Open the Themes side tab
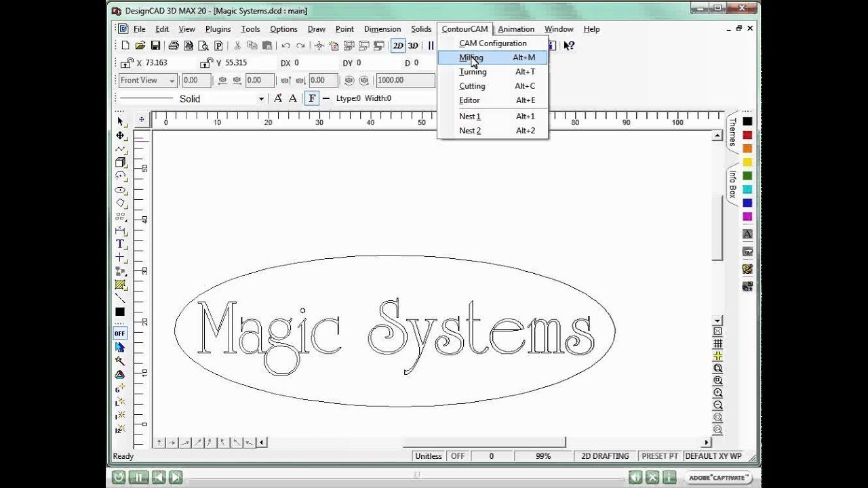868x488 pixels. tap(732, 131)
